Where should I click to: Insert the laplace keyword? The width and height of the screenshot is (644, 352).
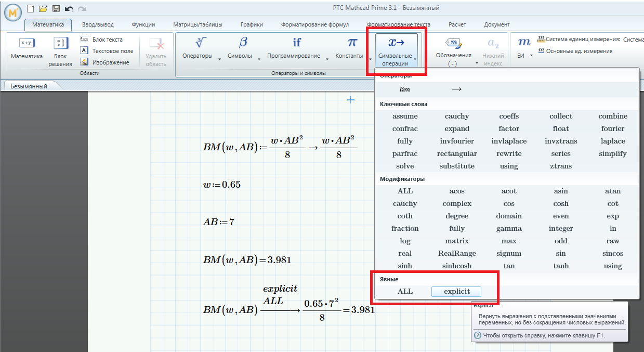(613, 141)
